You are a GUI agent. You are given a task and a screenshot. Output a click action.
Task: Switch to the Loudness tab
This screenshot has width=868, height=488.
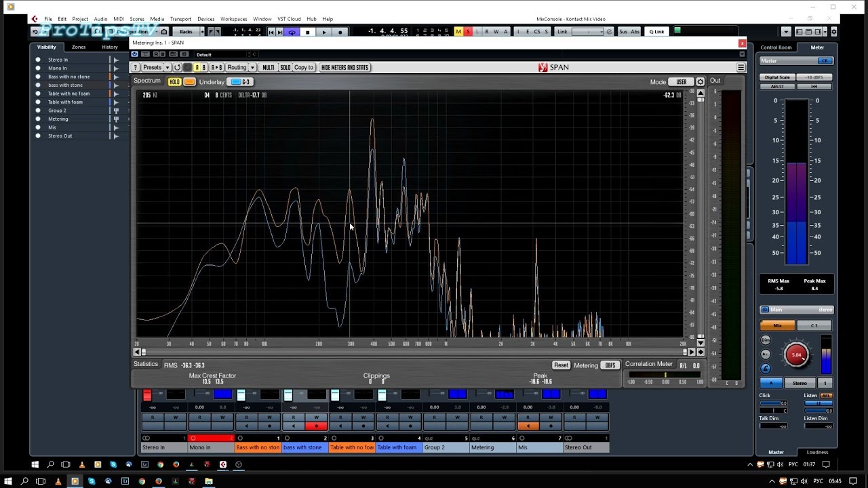(817, 452)
